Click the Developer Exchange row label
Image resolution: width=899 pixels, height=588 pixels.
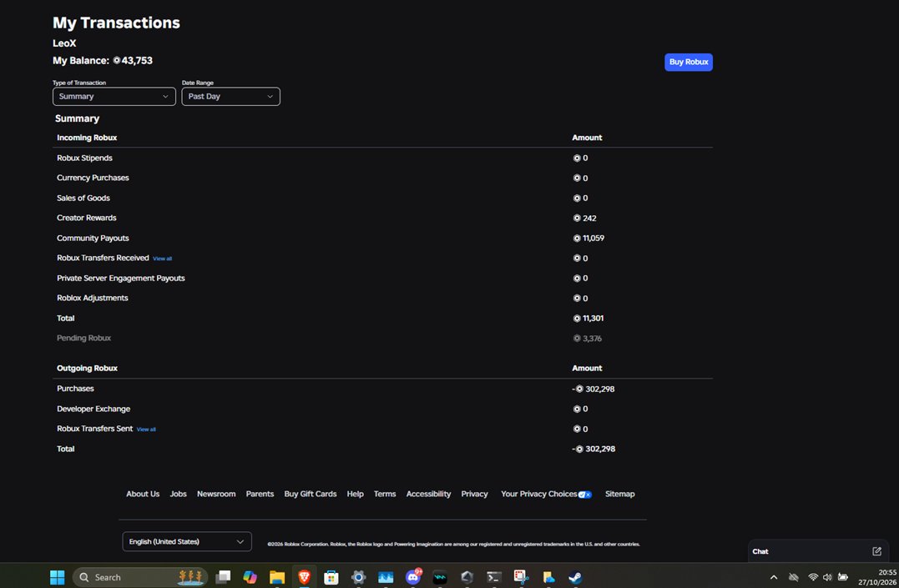click(x=93, y=409)
